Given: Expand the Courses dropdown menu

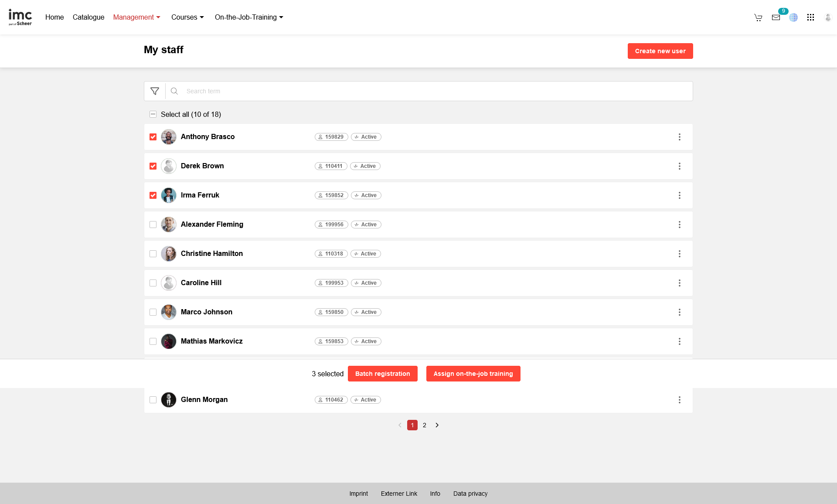Looking at the screenshot, I should (187, 17).
